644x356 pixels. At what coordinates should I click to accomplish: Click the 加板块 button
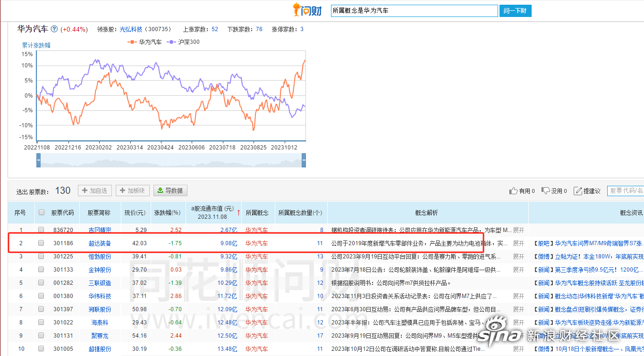coord(133,190)
